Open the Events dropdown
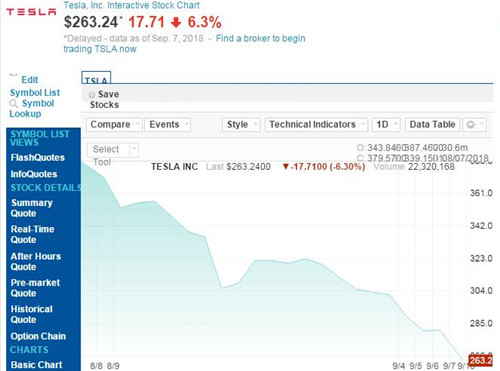The height and width of the screenshot is (371, 500). pyautogui.click(x=168, y=125)
